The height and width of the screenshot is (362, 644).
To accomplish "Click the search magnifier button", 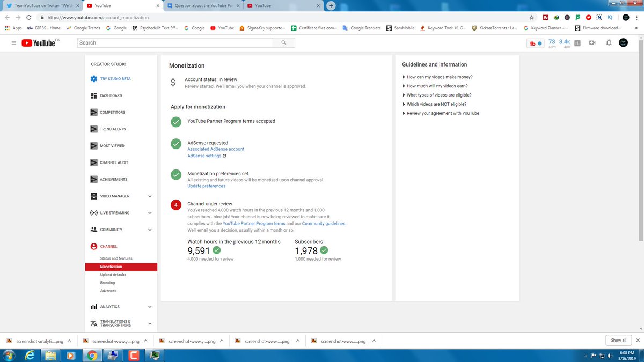I will point(284,43).
